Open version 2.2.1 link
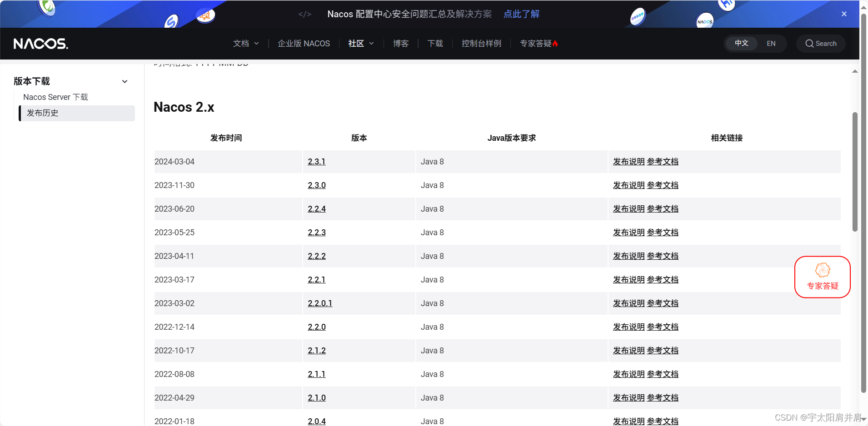Image resolution: width=868 pixels, height=426 pixels. [316, 280]
